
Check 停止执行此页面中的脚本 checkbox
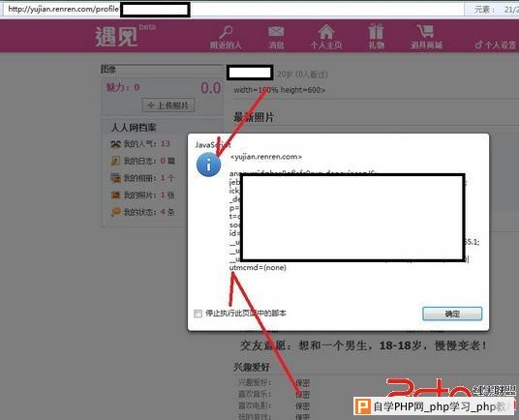[198, 314]
